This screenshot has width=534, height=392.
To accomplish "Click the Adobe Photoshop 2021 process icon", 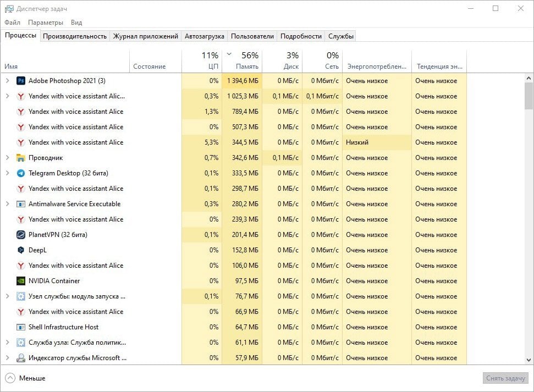I will tap(21, 81).
